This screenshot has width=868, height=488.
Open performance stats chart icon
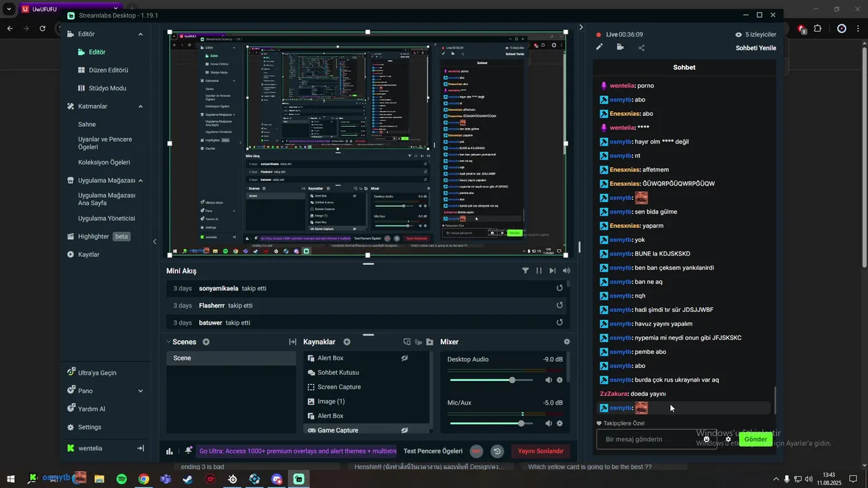click(170, 451)
